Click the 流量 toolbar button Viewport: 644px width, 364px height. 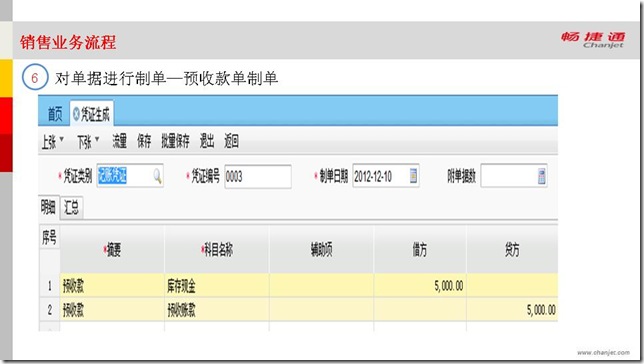[x=120, y=141]
